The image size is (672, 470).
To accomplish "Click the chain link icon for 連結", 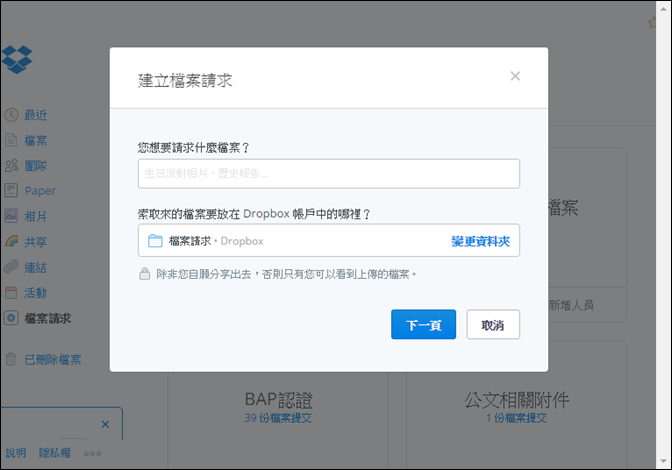I will coord(11,266).
